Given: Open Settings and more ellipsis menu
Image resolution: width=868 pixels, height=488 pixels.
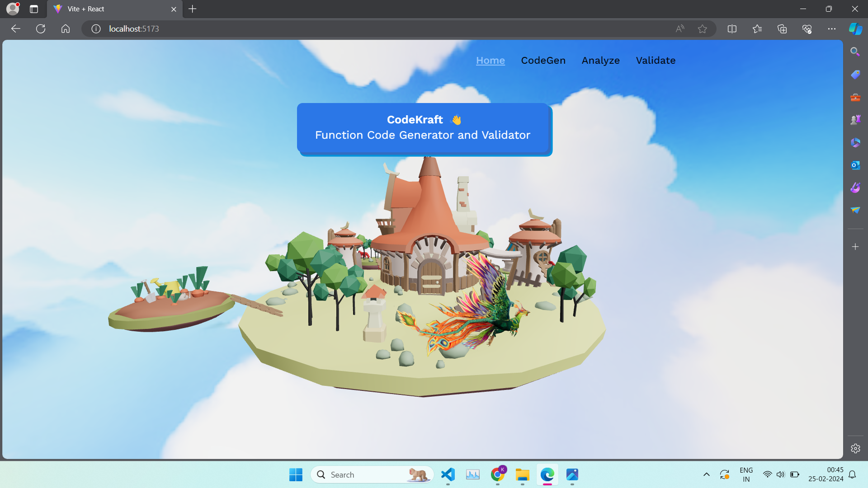Looking at the screenshot, I should (831, 29).
